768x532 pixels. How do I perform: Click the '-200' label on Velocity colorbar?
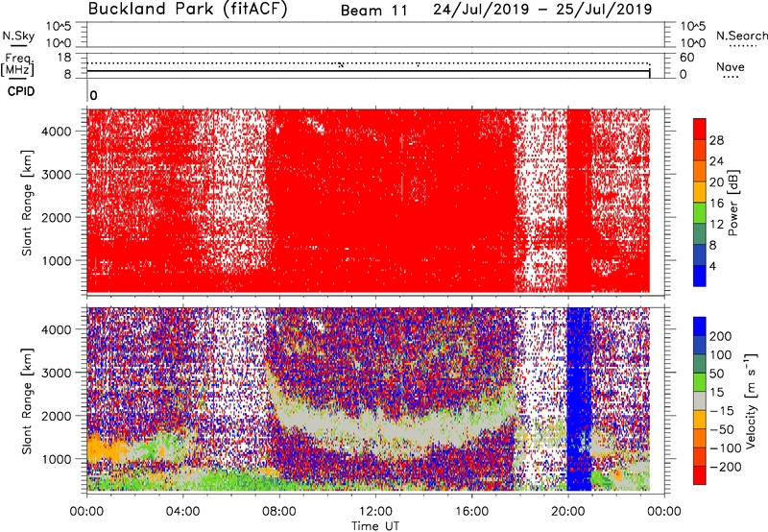[x=726, y=467]
